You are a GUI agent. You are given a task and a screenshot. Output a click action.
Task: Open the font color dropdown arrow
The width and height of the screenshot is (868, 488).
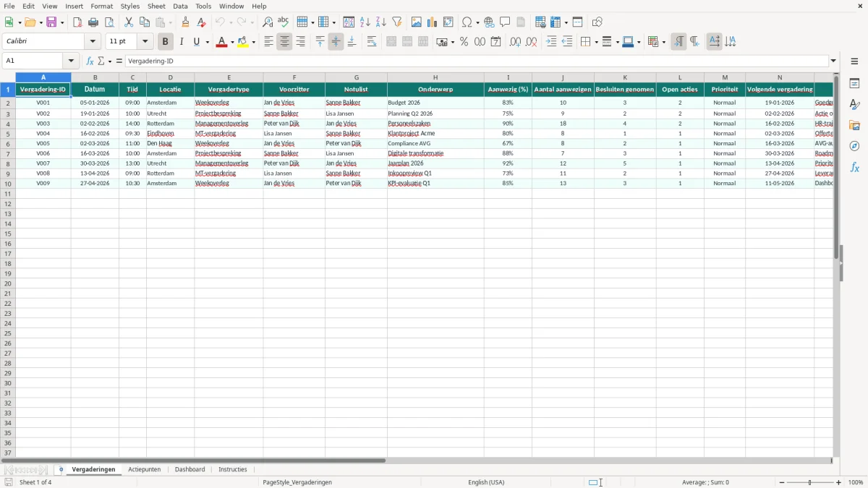[231, 42]
